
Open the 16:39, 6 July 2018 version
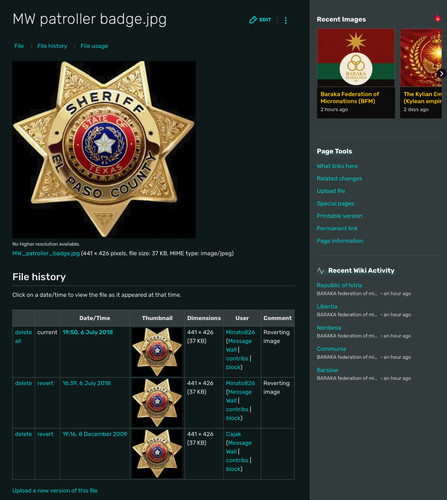pyautogui.click(x=86, y=383)
